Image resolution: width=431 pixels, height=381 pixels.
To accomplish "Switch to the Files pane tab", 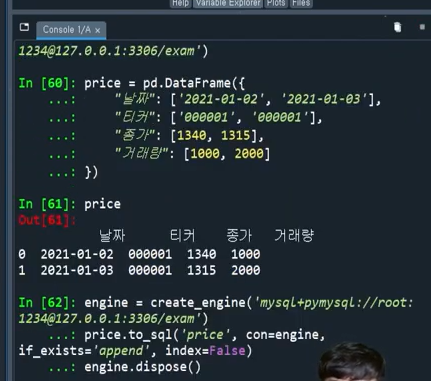I will coord(301,3).
